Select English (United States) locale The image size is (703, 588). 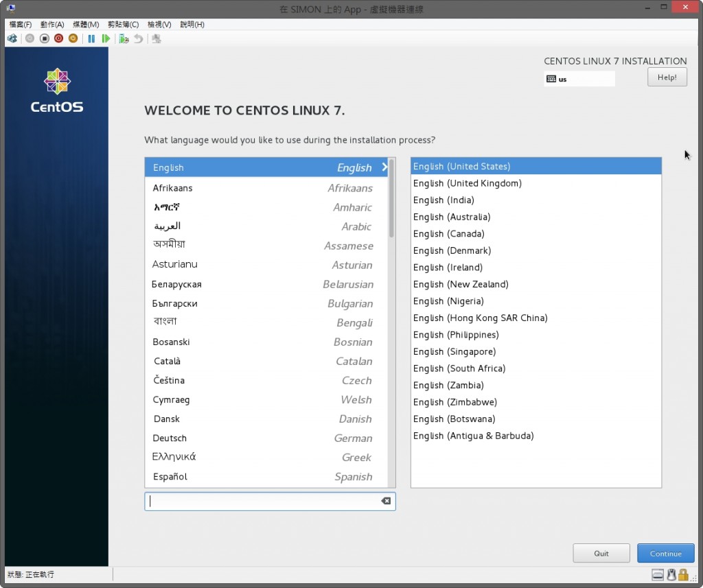coord(535,166)
